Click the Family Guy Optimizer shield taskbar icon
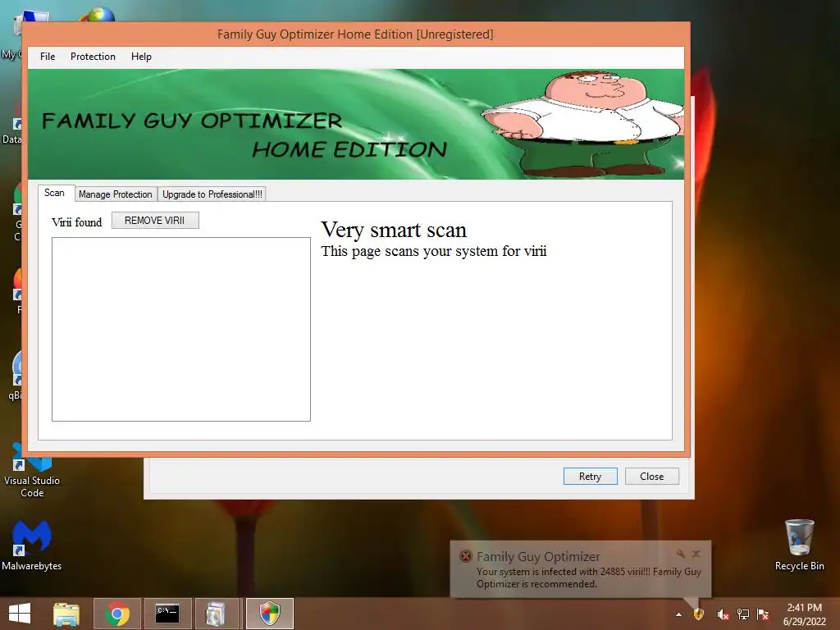 [x=270, y=614]
